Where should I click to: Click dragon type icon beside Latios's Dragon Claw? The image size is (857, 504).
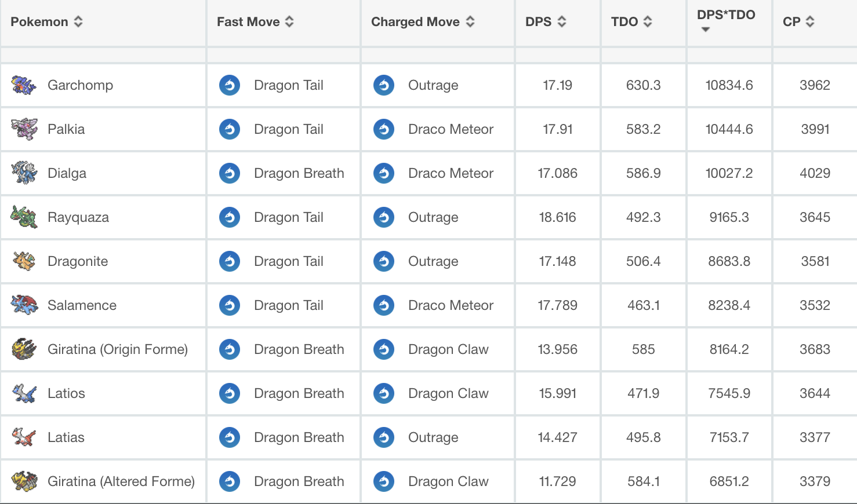[x=384, y=393]
